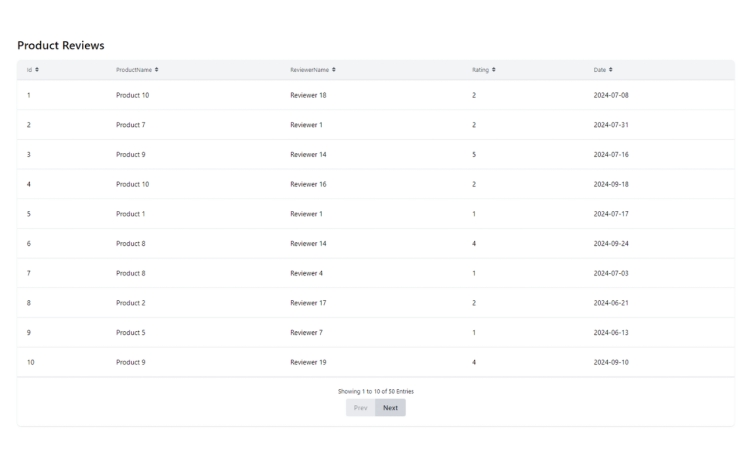Click rating 2 in Product 2 row
This screenshot has height=469, width=750.
[474, 303]
